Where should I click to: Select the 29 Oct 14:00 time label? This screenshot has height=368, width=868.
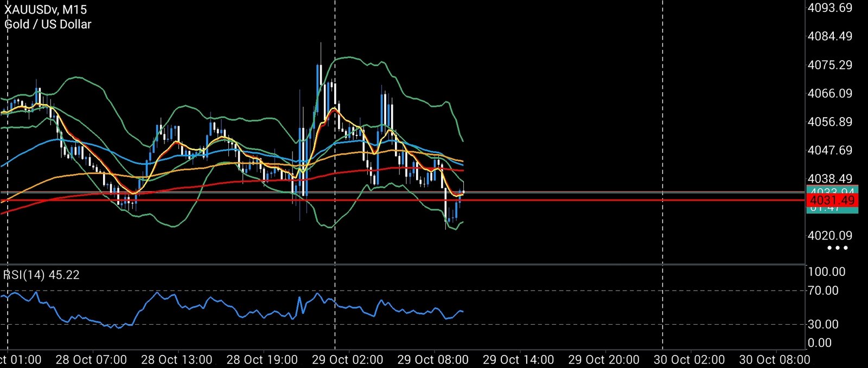pos(519,360)
